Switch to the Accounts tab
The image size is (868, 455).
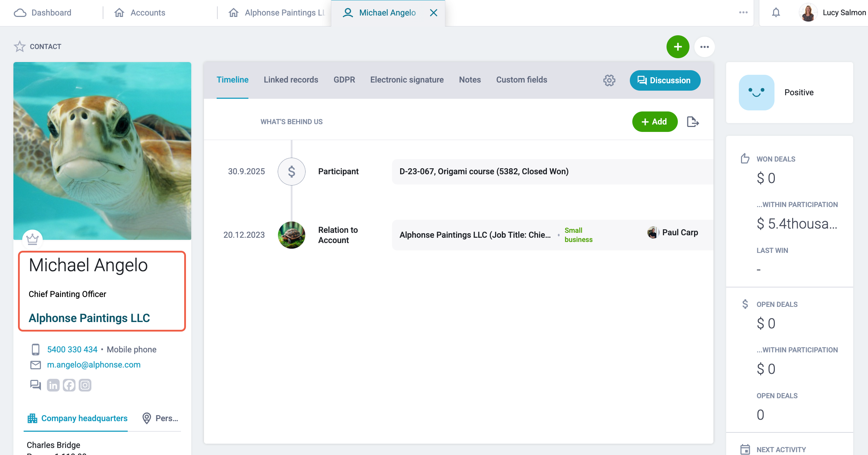click(x=140, y=13)
